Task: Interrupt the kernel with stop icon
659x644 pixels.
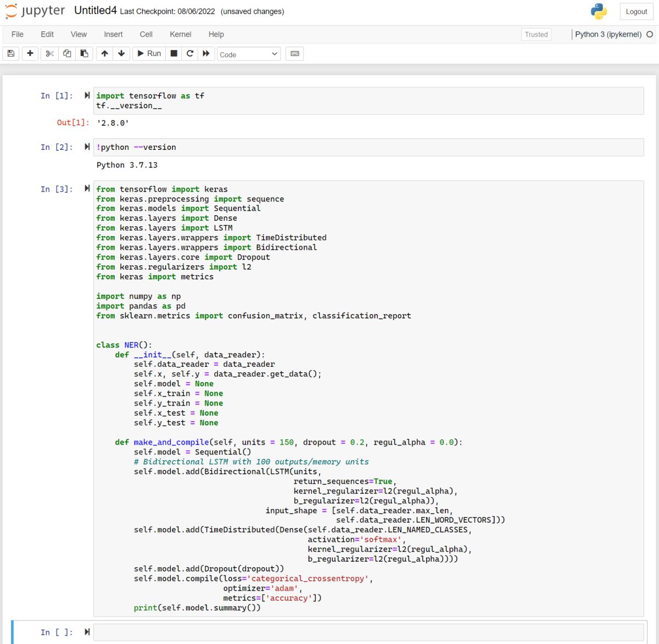Action: tap(174, 53)
